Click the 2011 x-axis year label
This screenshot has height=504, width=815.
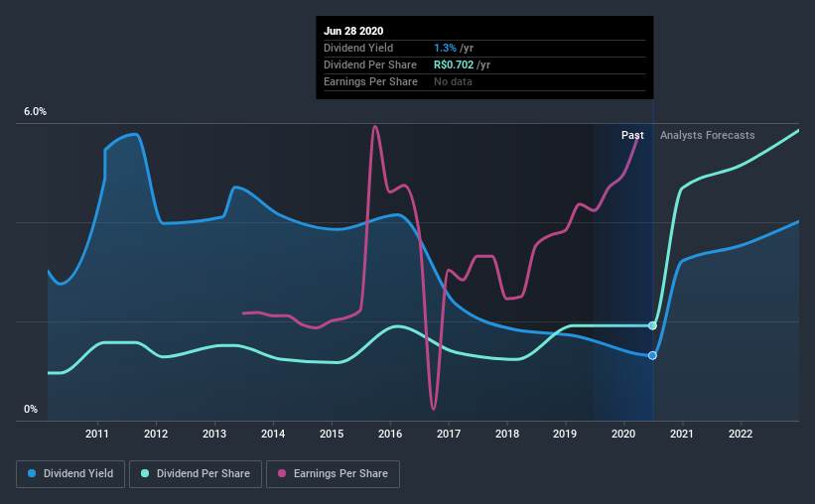pyautogui.click(x=97, y=434)
